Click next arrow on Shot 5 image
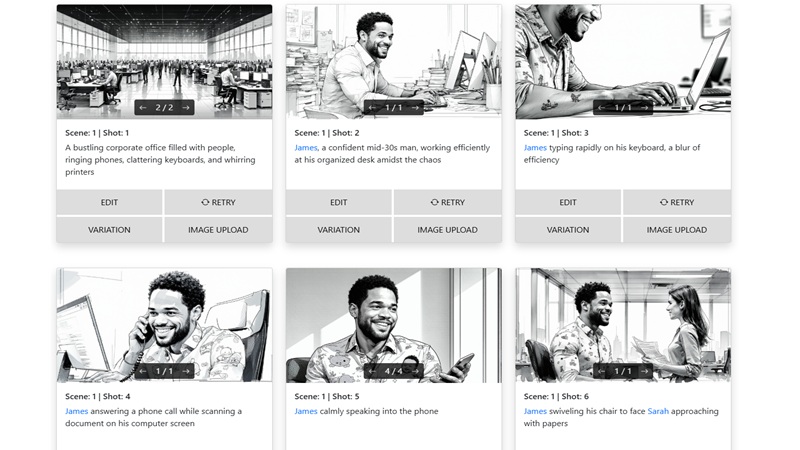 (x=415, y=371)
